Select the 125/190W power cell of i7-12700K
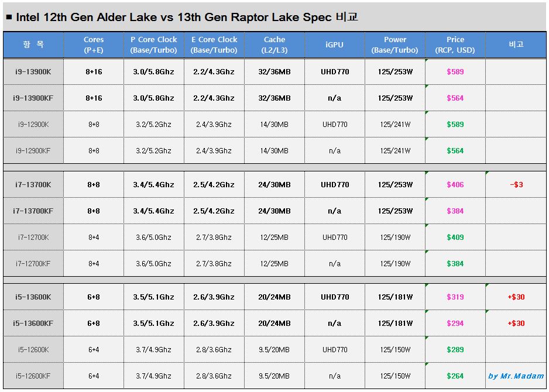The width and height of the screenshot is (549, 392). pos(395,237)
